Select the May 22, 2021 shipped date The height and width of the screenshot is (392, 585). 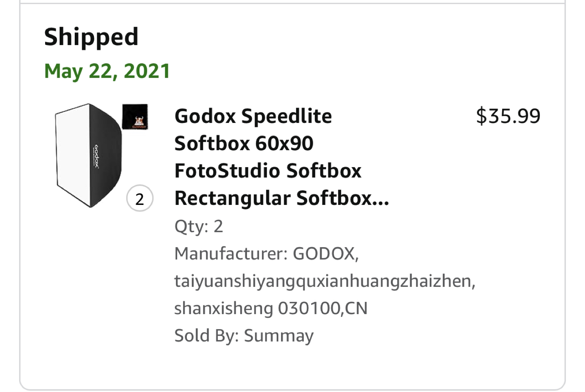pos(107,71)
